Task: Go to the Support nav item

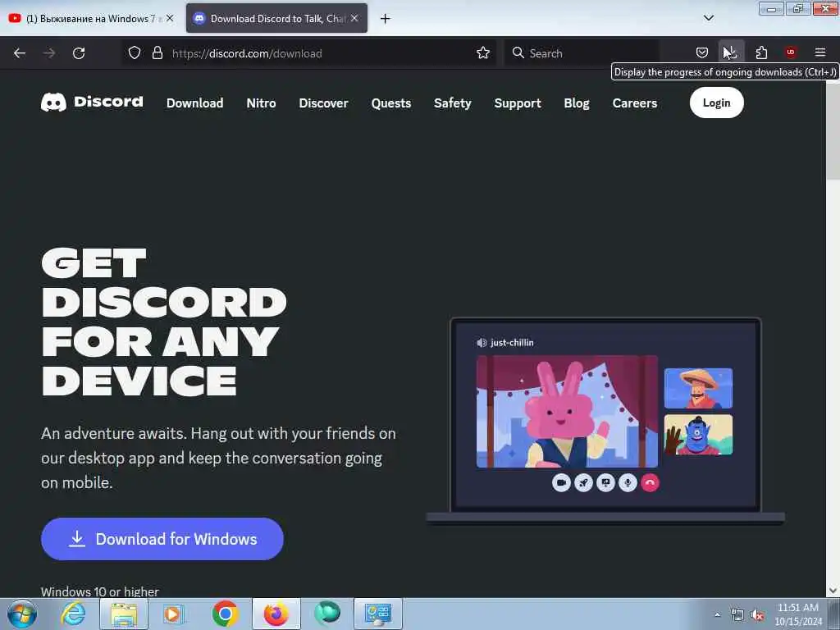Action: click(518, 103)
